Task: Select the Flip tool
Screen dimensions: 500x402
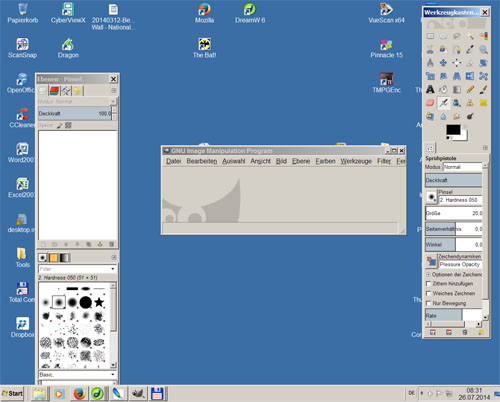Action: pyautogui.click(x=470, y=76)
